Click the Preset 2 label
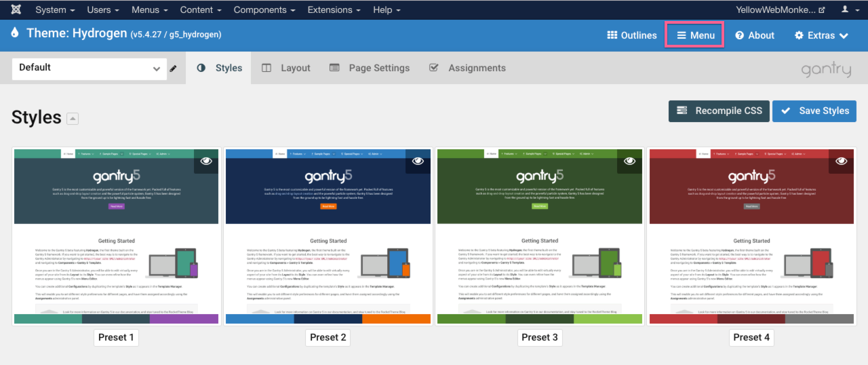This screenshot has height=365, width=868. [x=328, y=337]
